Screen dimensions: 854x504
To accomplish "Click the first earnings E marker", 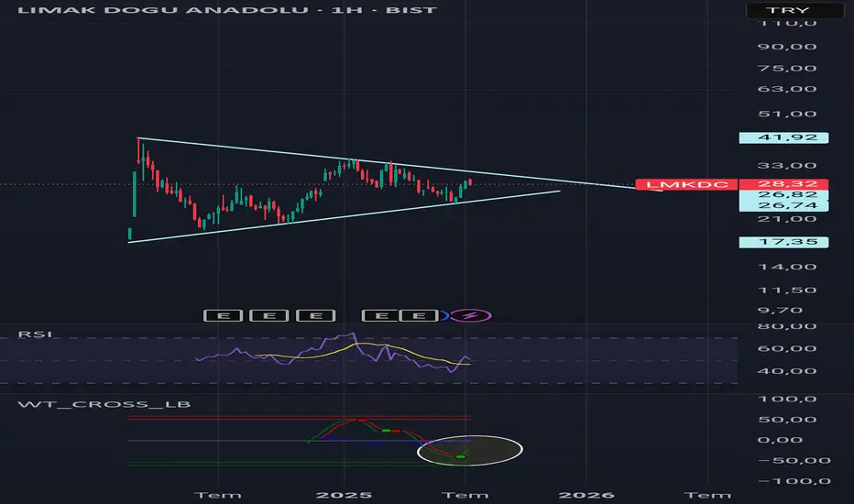I will click(223, 315).
